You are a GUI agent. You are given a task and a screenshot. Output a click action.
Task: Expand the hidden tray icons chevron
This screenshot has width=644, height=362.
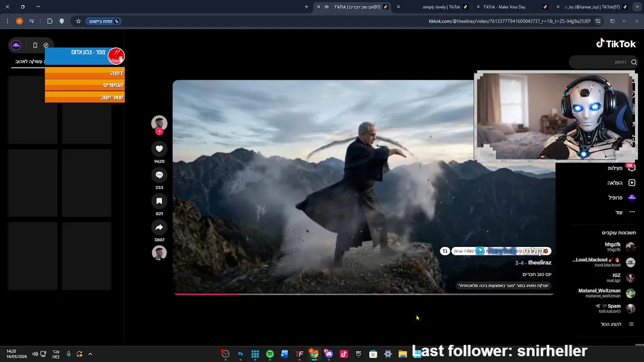tap(90, 354)
